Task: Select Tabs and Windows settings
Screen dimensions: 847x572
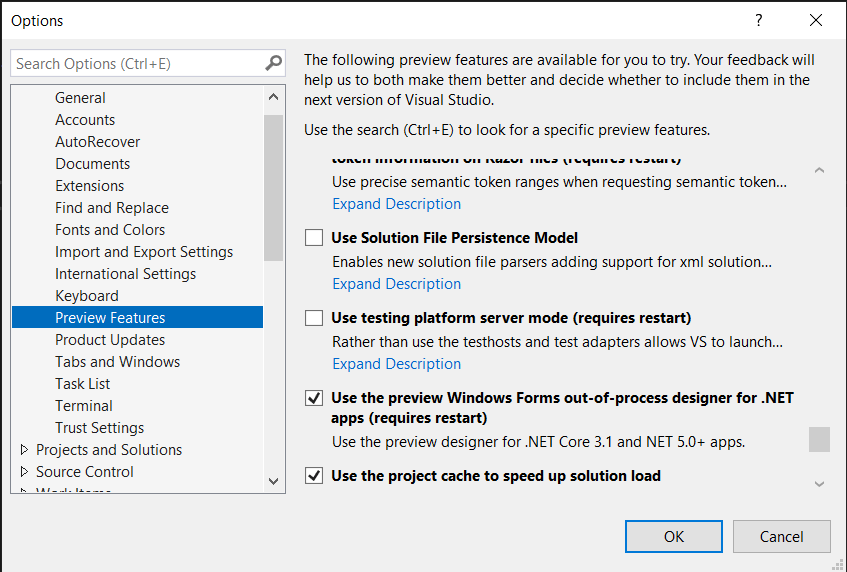Action: click(117, 362)
